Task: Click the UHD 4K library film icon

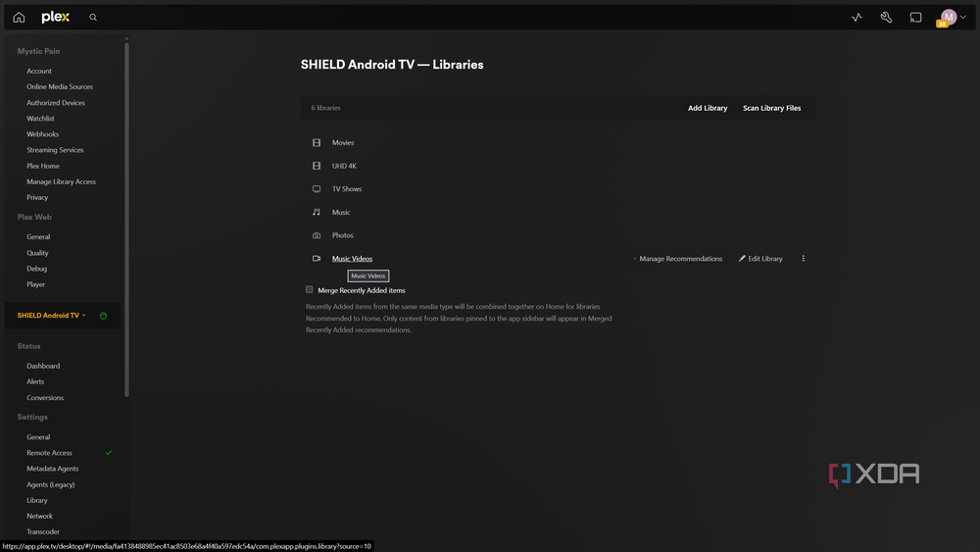Action: 317,166
